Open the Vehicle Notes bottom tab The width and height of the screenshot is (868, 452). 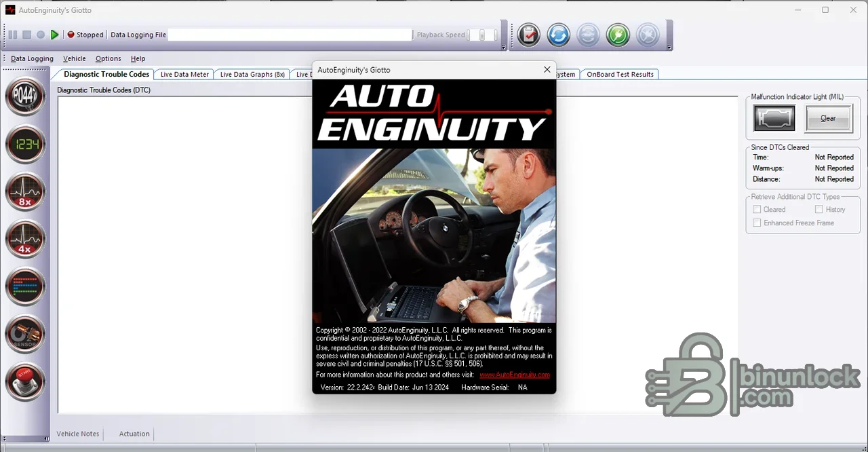click(x=77, y=434)
